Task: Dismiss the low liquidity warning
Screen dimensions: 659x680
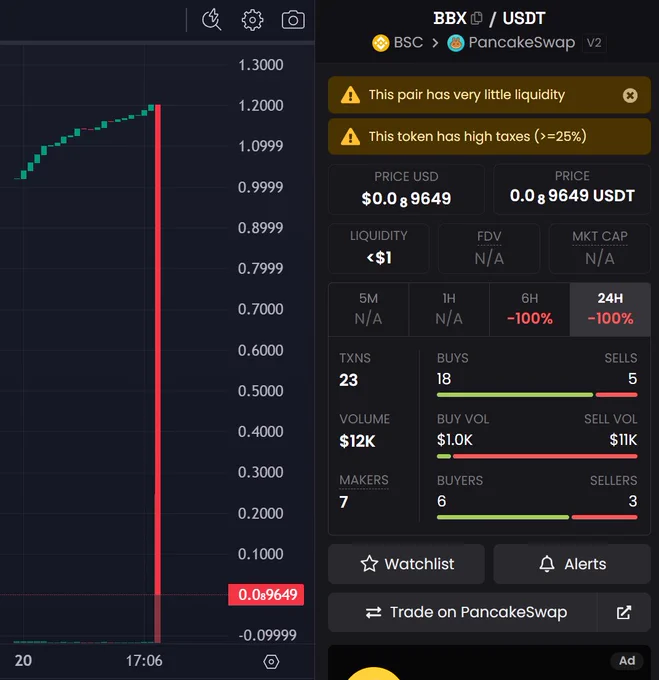Action: click(630, 95)
